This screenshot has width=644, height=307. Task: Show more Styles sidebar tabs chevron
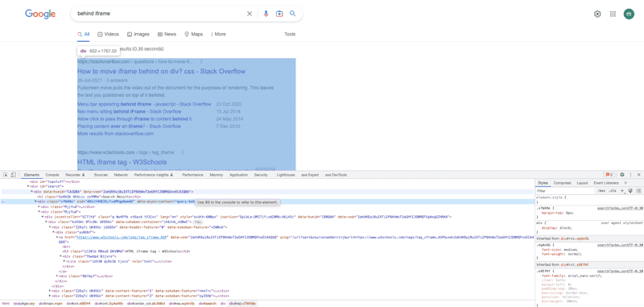(x=625, y=182)
